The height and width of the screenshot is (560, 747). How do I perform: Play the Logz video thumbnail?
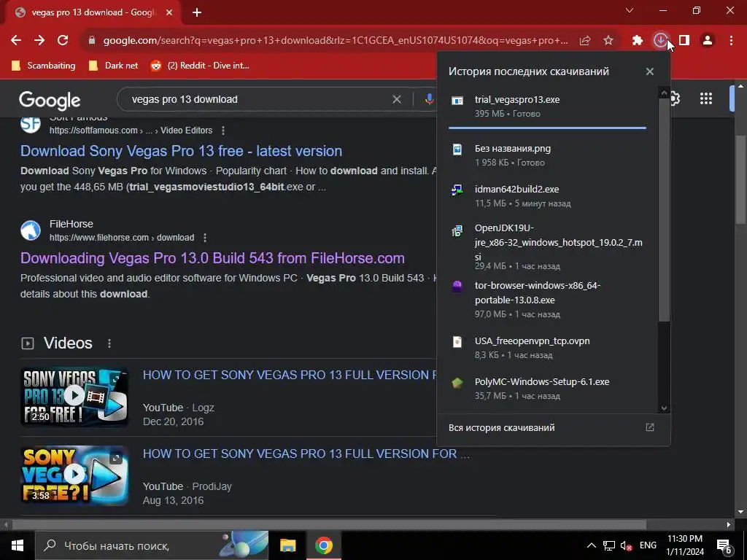pos(74,396)
